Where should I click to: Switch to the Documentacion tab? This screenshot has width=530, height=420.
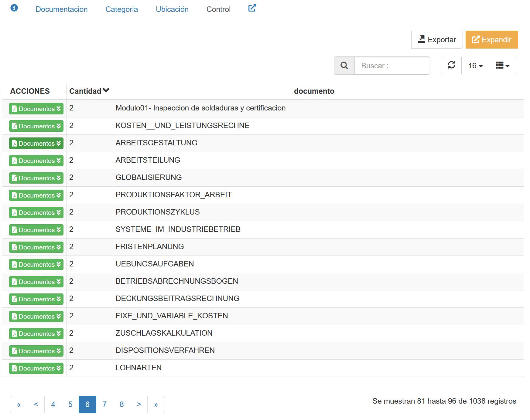point(61,9)
